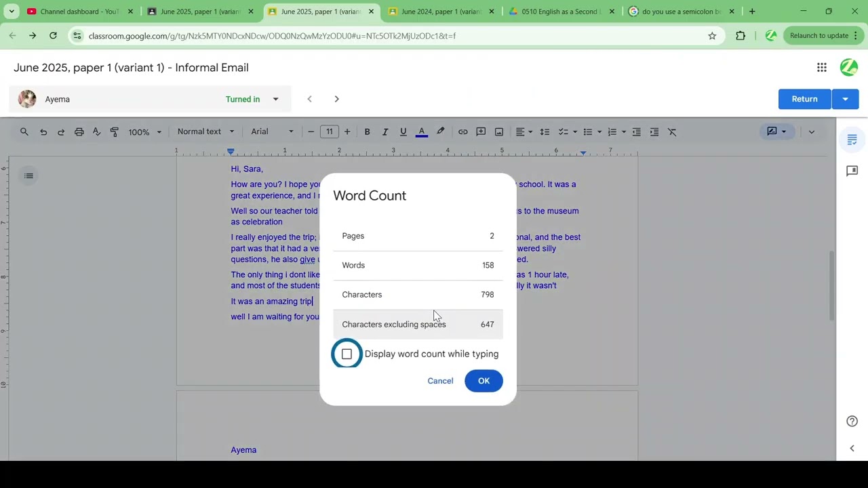Screen dimensions: 868x488
Task: Switch to 0510 English as a Second tab
Action: tap(561, 12)
